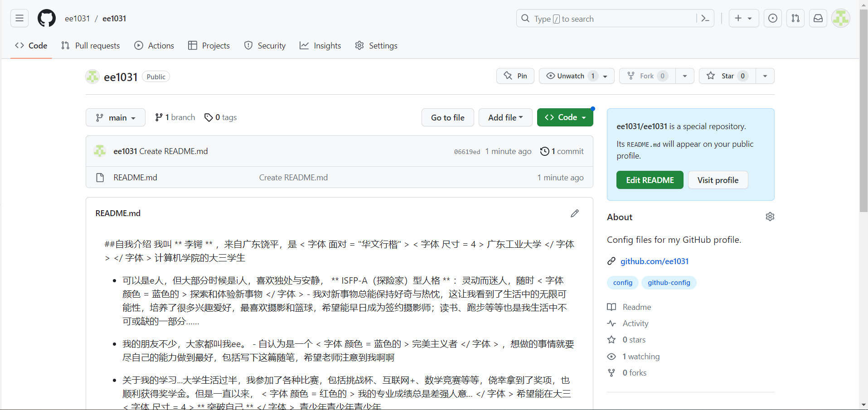Open the README.md file link
868x410 pixels.
pyautogui.click(x=136, y=178)
